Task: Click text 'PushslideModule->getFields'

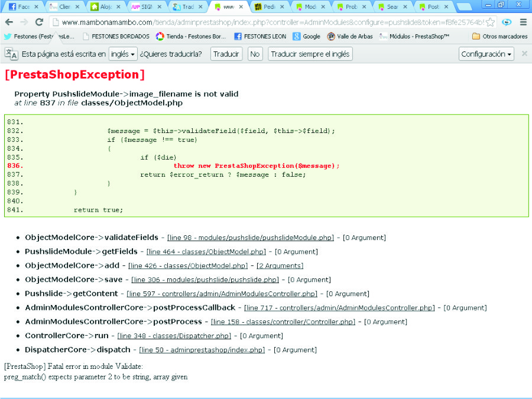Action: 81,251
